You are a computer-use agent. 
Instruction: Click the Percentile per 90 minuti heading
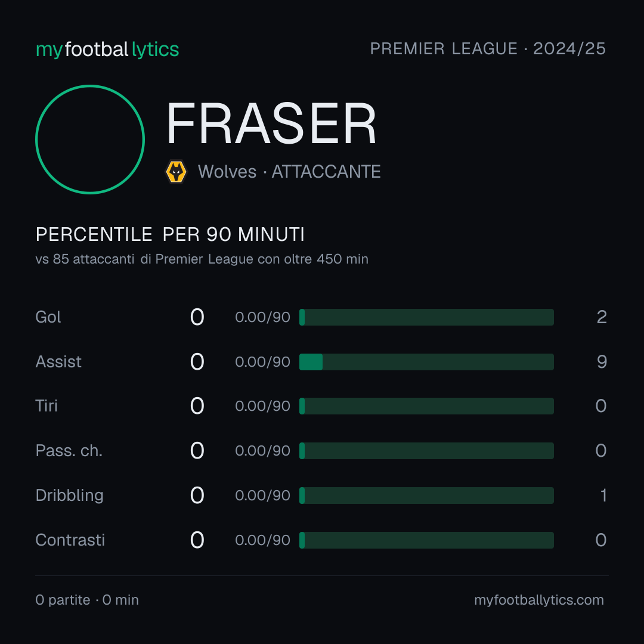click(x=170, y=234)
